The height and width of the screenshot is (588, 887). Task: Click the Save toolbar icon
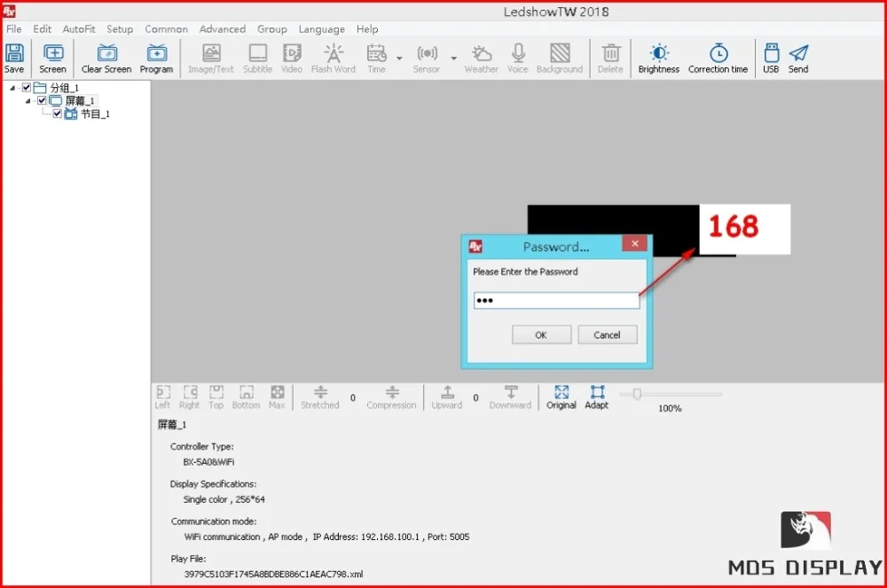point(14,59)
